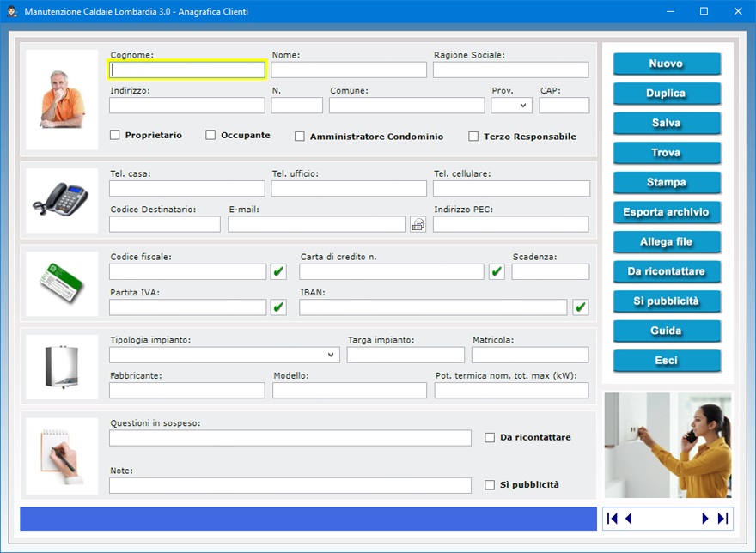Click the Indirizzo text field
Image resolution: width=756 pixels, height=553 pixels.
187,106
